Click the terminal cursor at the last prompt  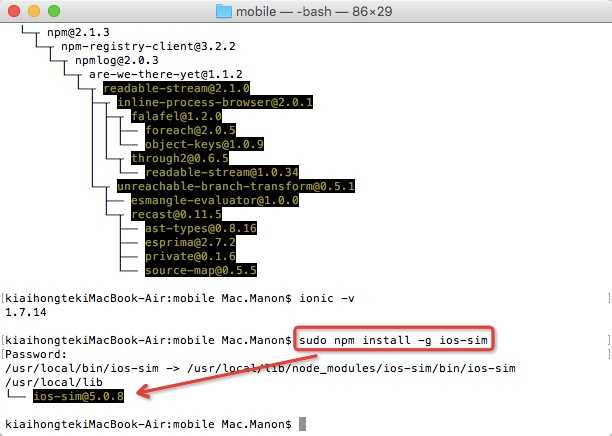pos(302,424)
